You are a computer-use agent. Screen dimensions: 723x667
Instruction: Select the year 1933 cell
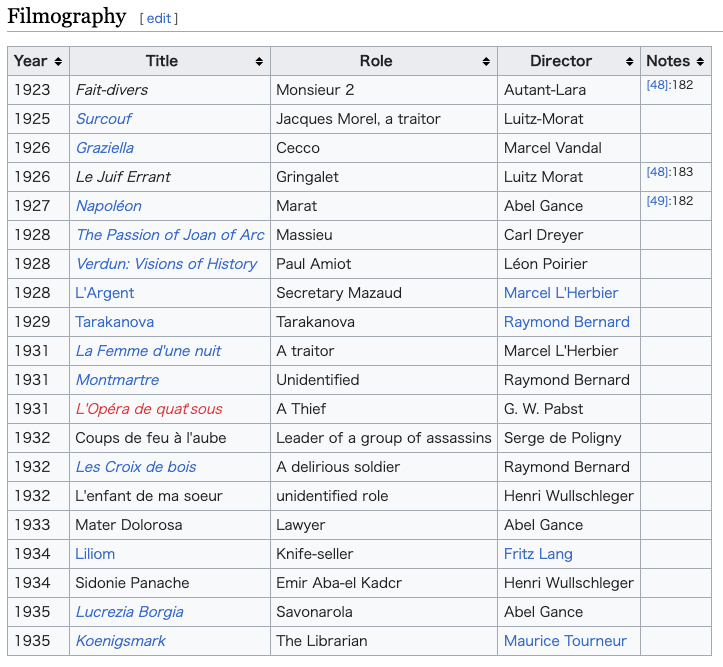[x=38, y=525]
